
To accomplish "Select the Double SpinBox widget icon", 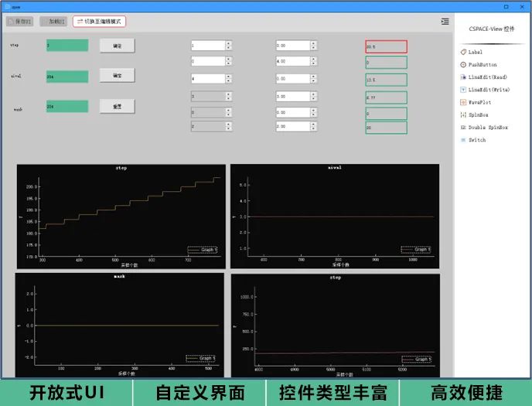I will (462, 127).
